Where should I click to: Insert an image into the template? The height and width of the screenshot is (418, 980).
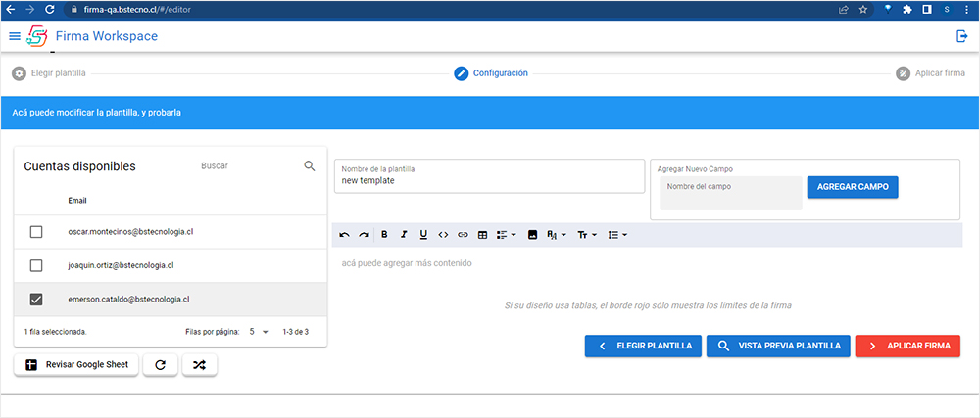tap(532, 235)
